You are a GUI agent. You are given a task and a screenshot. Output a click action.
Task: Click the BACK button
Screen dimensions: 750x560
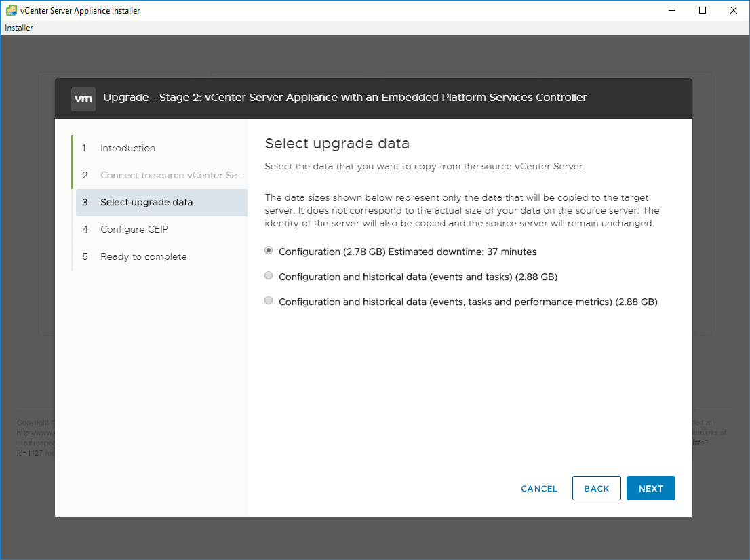click(x=596, y=487)
